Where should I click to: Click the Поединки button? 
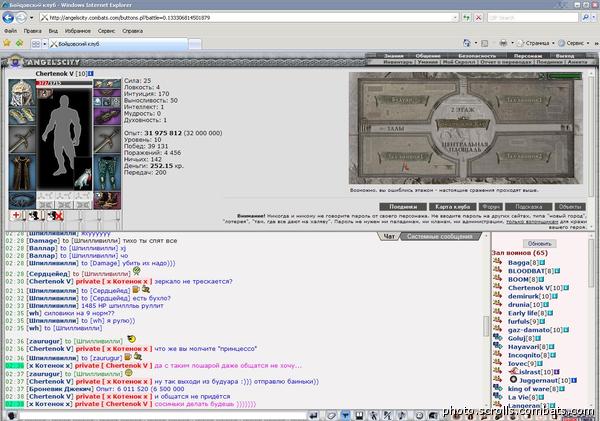click(x=403, y=207)
